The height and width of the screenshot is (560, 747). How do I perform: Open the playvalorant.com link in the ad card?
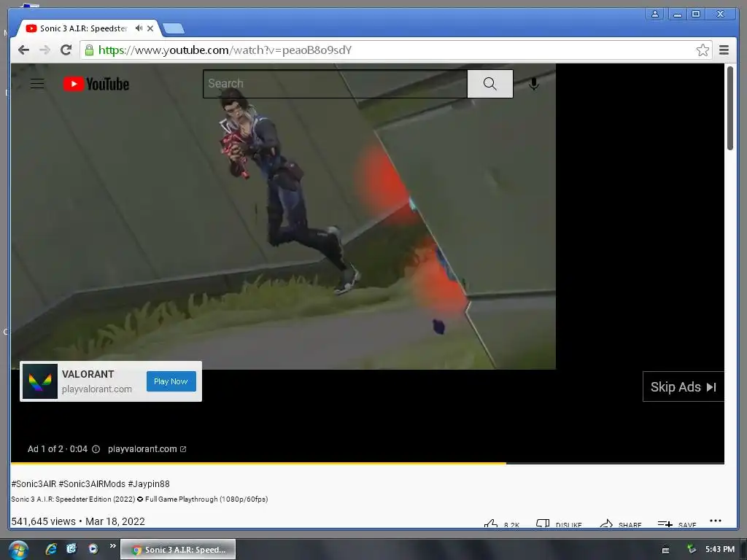(97, 389)
